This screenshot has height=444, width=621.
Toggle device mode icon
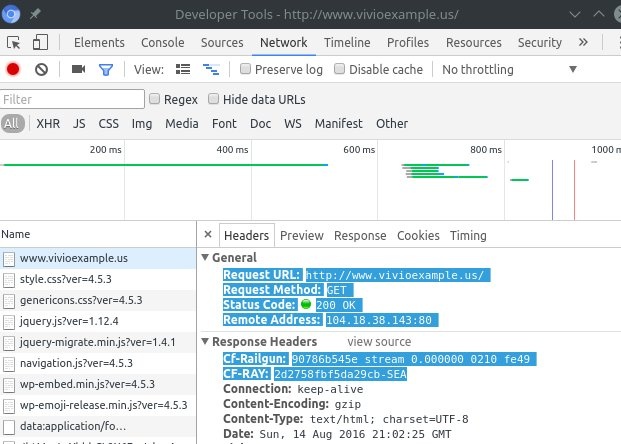40,42
